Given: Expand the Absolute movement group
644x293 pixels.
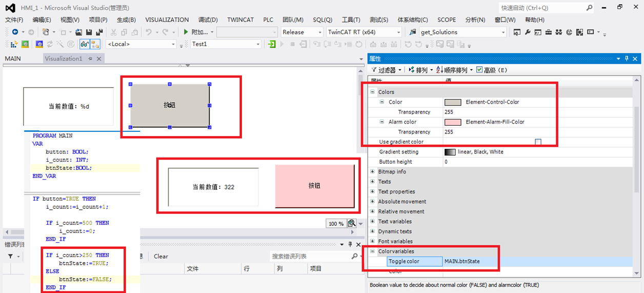Looking at the screenshot, I should tap(372, 202).
